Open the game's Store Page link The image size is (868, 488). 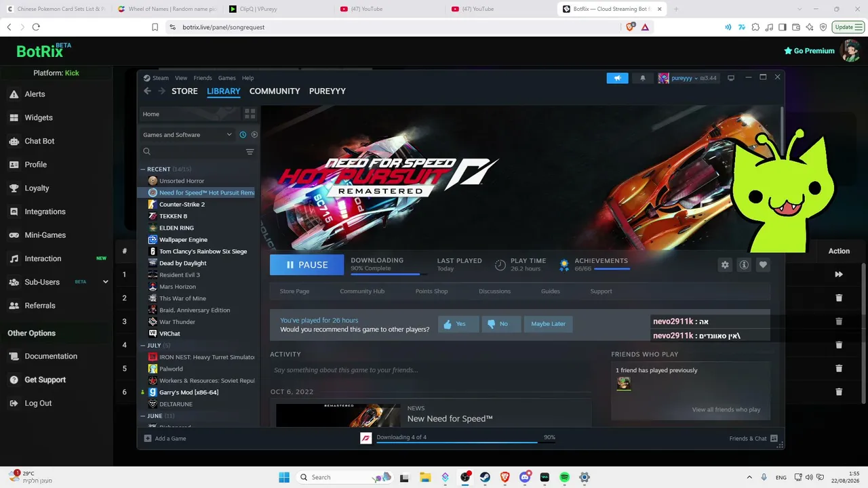(x=294, y=291)
